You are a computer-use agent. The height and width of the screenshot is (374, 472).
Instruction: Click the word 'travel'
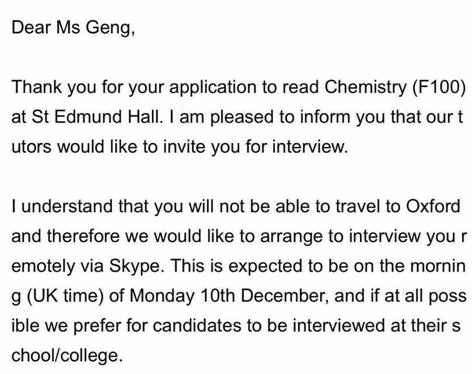357,206
